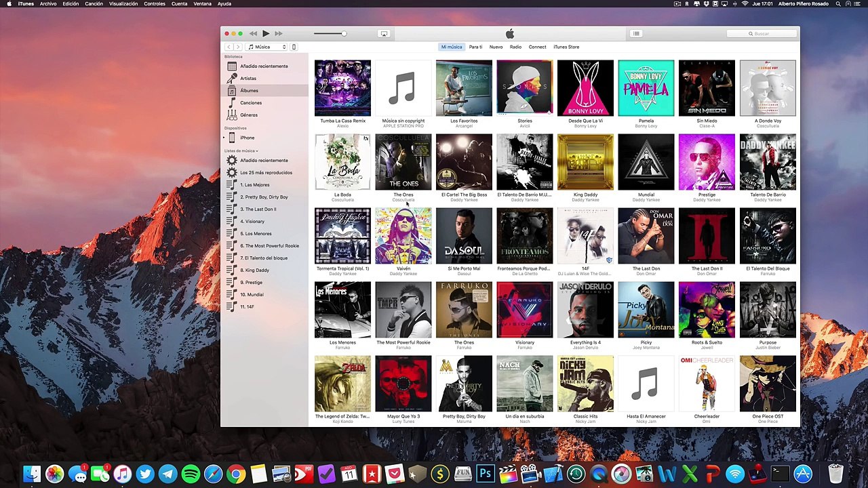Open the Radio tab
Viewport: 868px width, 488px height.
[x=515, y=47]
